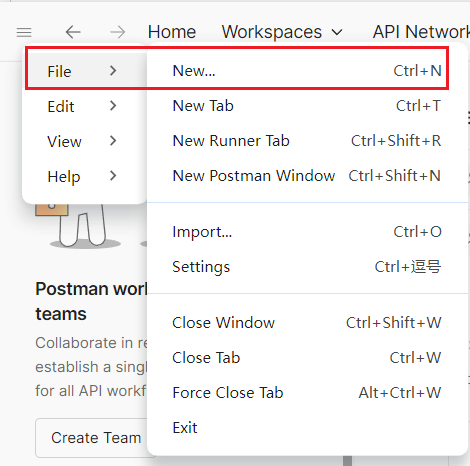
Task: Choose Import... from the menu
Action: tap(307, 232)
